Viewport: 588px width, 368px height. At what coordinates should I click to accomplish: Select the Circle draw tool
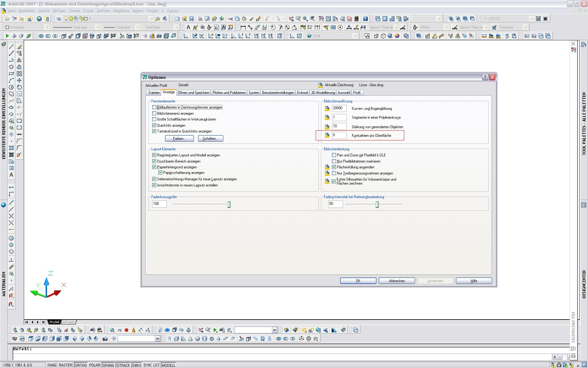point(11,87)
